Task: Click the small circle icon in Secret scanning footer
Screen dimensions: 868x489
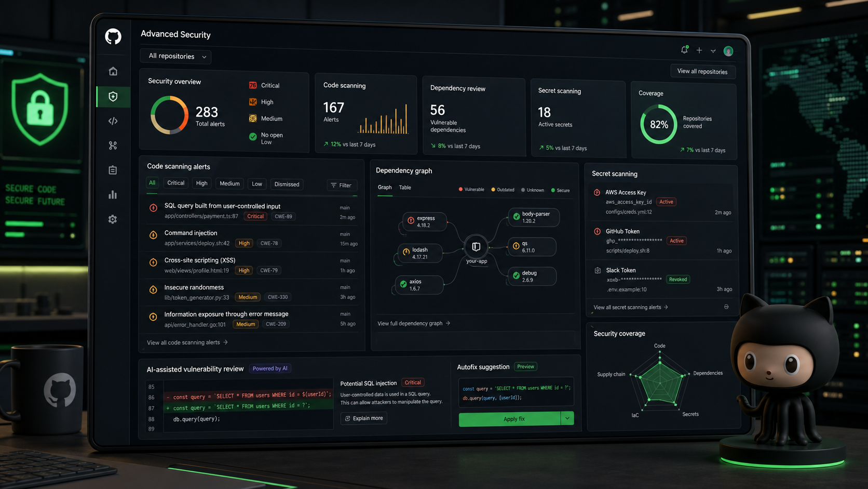Action: 726,307
